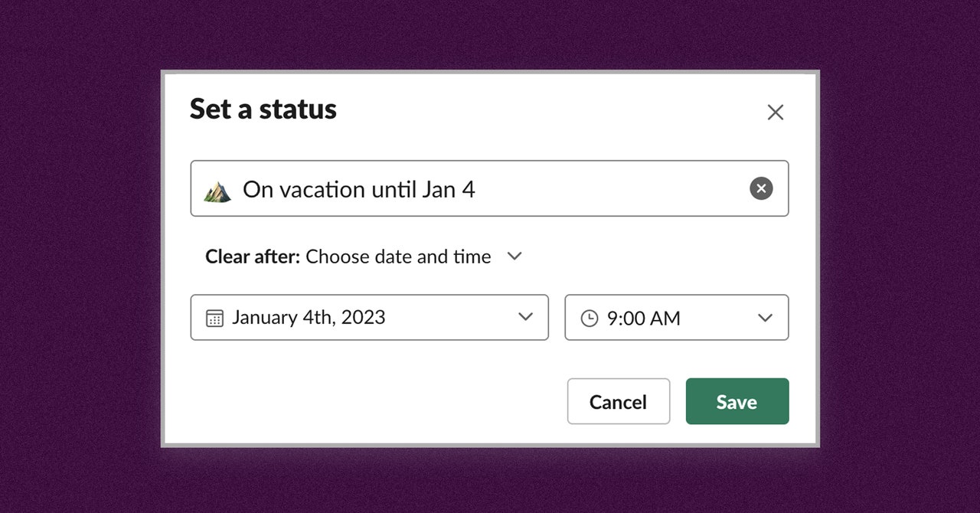The width and height of the screenshot is (980, 513).
Task: Place cursor on "Jan 4" in status
Action: pyautogui.click(x=449, y=189)
